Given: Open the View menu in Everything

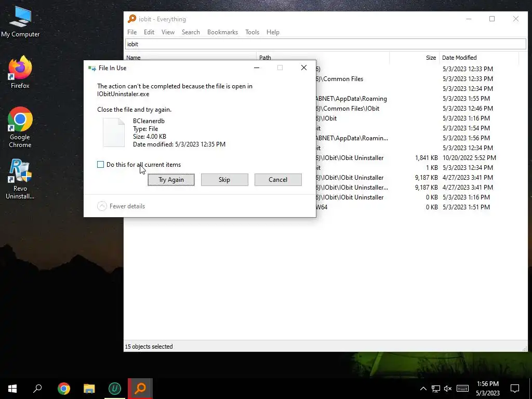Looking at the screenshot, I should pos(168,32).
